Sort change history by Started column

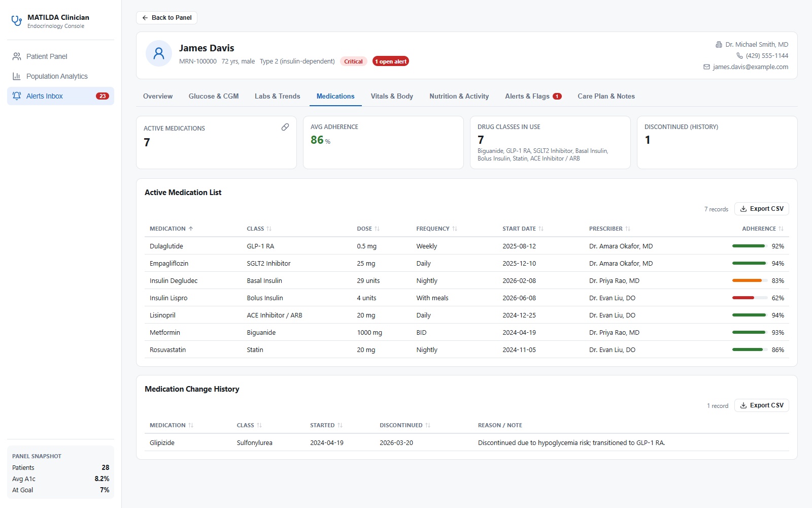tap(326, 425)
